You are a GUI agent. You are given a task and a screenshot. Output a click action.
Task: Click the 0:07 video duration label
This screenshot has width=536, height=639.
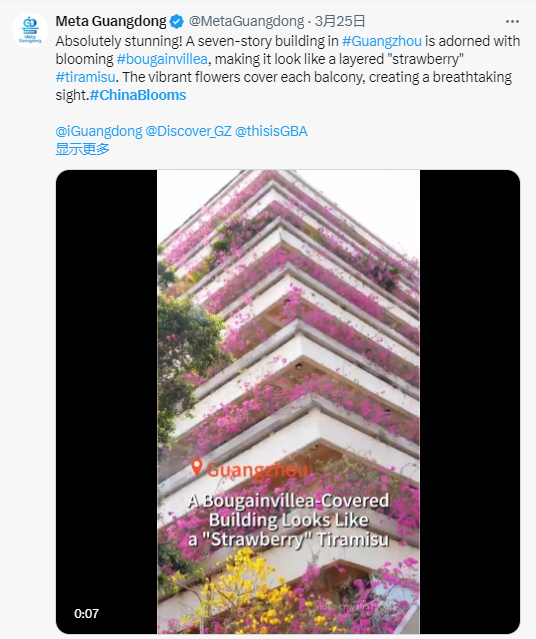pyautogui.click(x=86, y=613)
